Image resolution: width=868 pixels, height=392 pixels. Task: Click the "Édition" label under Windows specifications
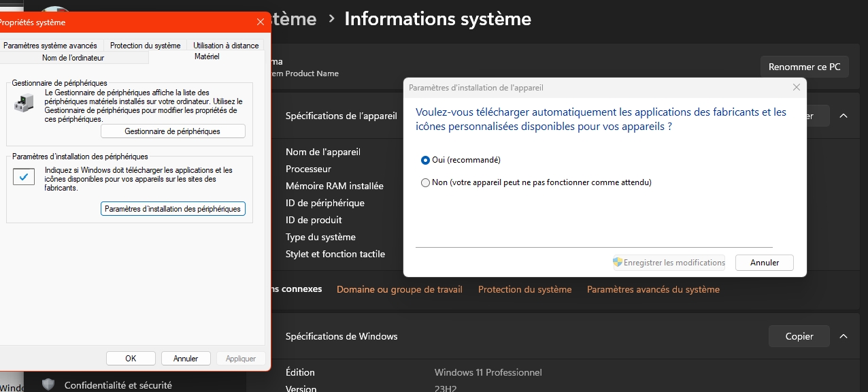coord(300,372)
